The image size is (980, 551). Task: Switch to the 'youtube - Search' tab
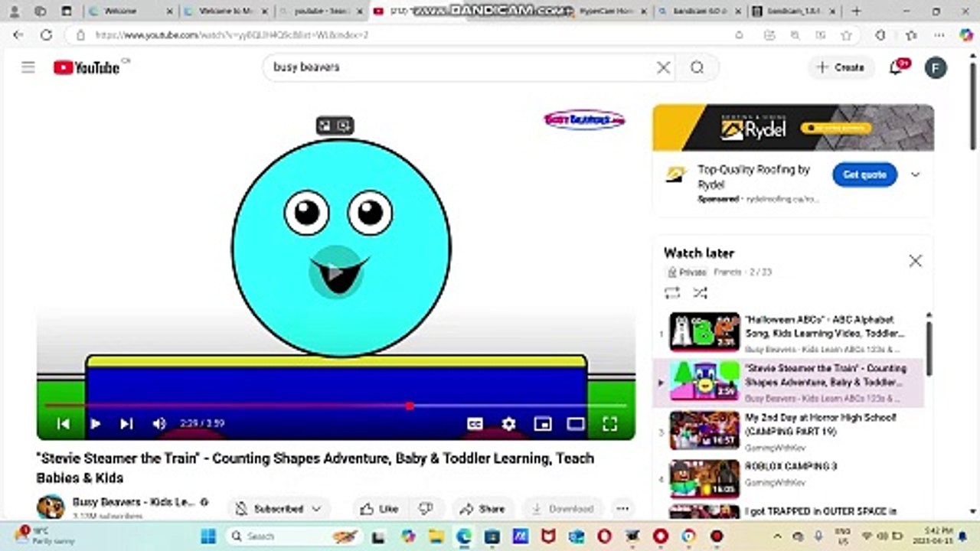(x=322, y=11)
